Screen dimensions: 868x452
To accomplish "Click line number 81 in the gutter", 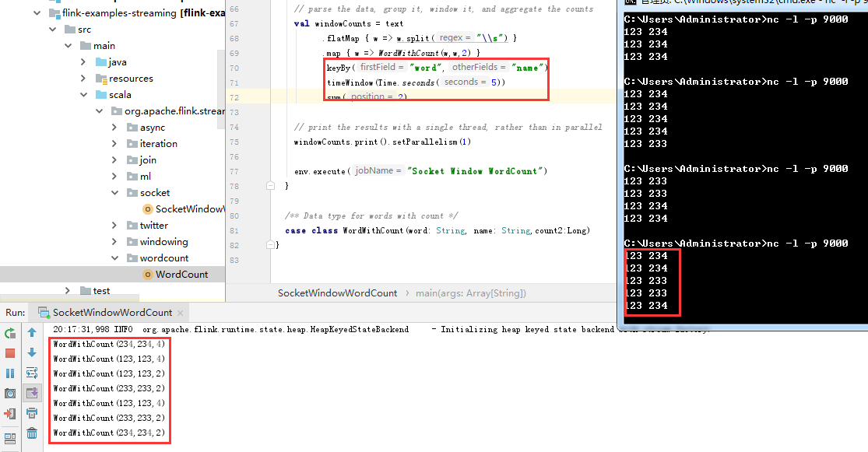I will (x=234, y=231).
